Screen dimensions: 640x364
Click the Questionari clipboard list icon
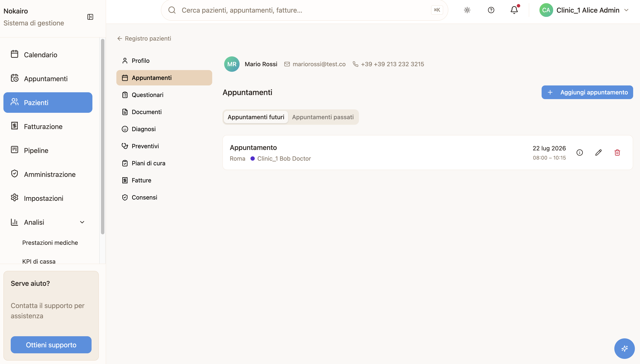(125, 95)
